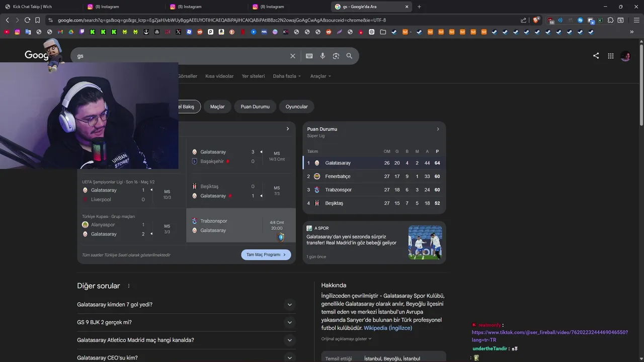Open the Daha fazla dropdown

[287, 76]
